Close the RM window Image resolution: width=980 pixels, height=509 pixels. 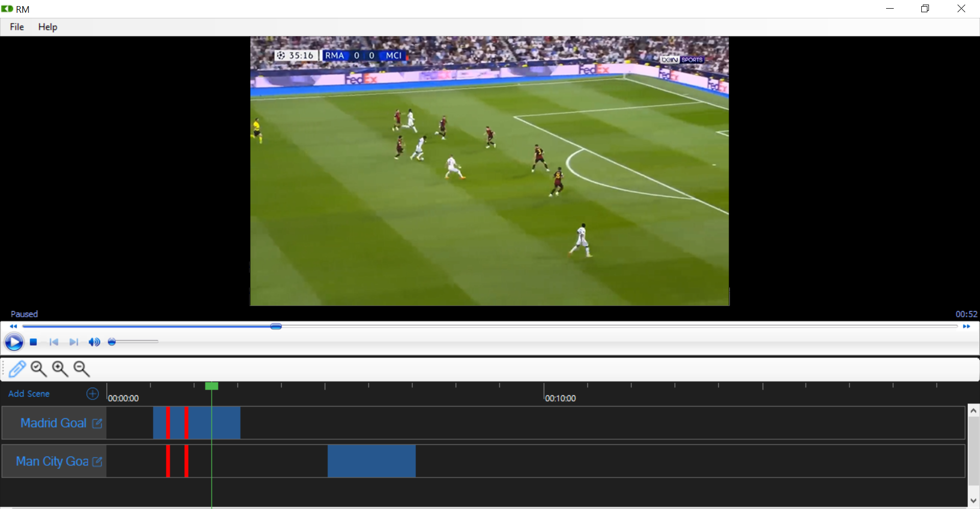961,9
